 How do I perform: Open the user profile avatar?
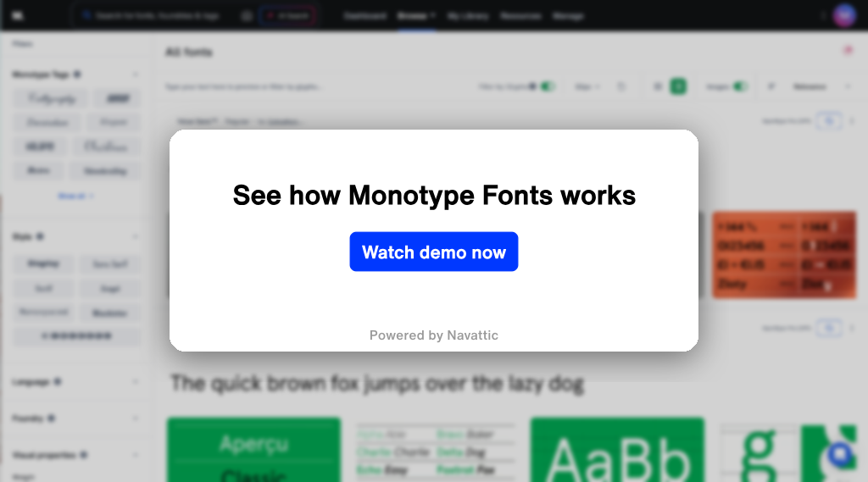pyautogui.click(x=844, y=15)
